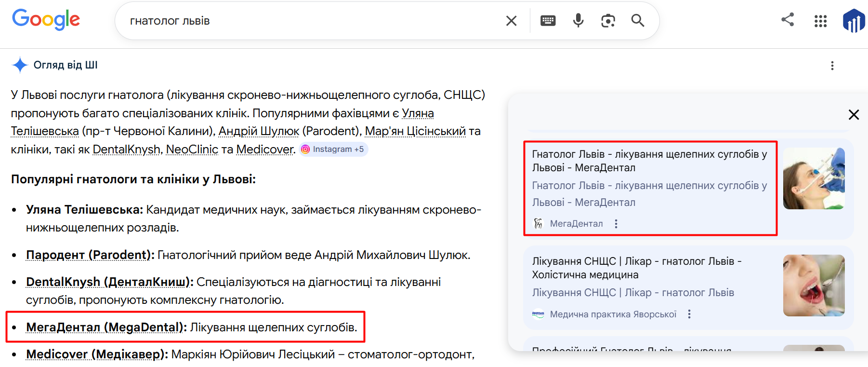Follow the Уляна Телішевська link in the paragraph
The height and width of the screenshot is (367, 868).
click(418, 113)
